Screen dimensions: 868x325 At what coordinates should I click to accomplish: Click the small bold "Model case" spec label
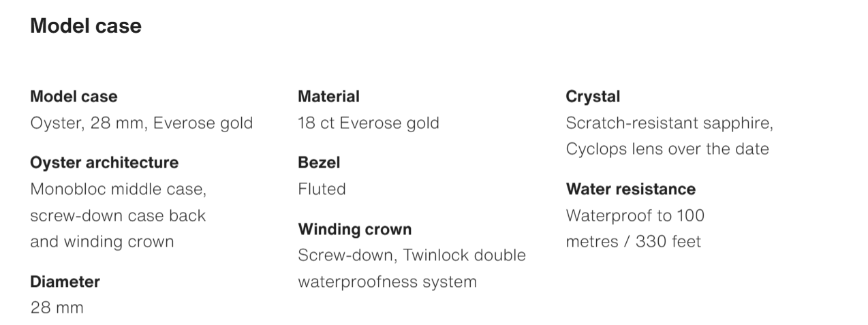click(74, 97)
